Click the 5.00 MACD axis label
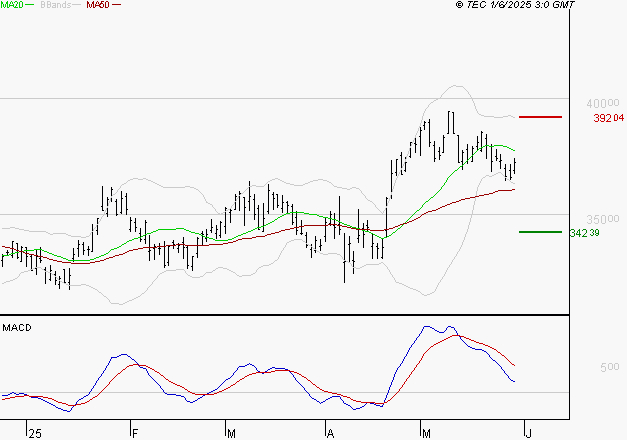627x440 pixels. pos(609,367)
